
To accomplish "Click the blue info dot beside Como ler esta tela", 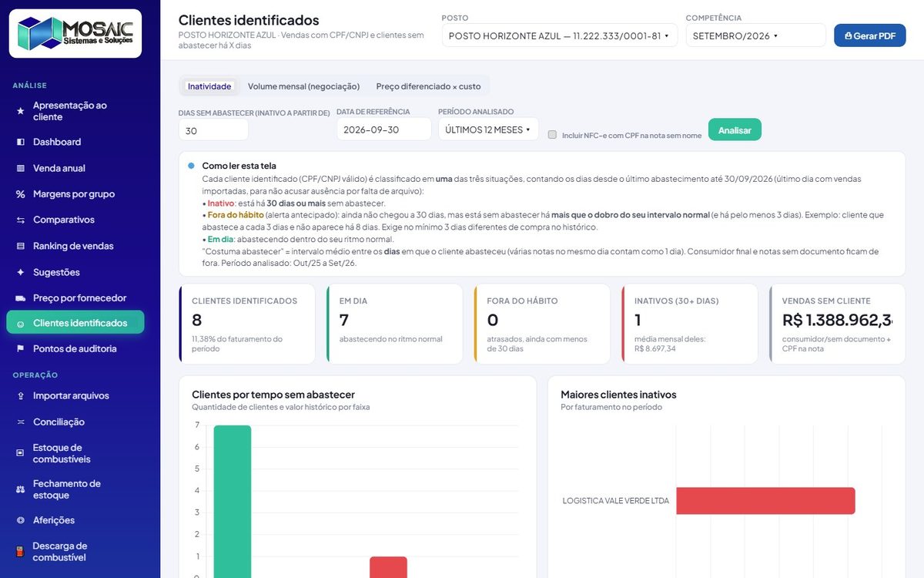I will (x=191, y=166).
